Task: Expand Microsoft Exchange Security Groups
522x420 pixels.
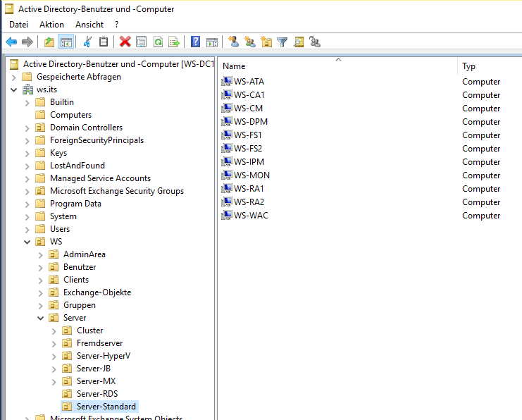Action: [x=27, y=192]
